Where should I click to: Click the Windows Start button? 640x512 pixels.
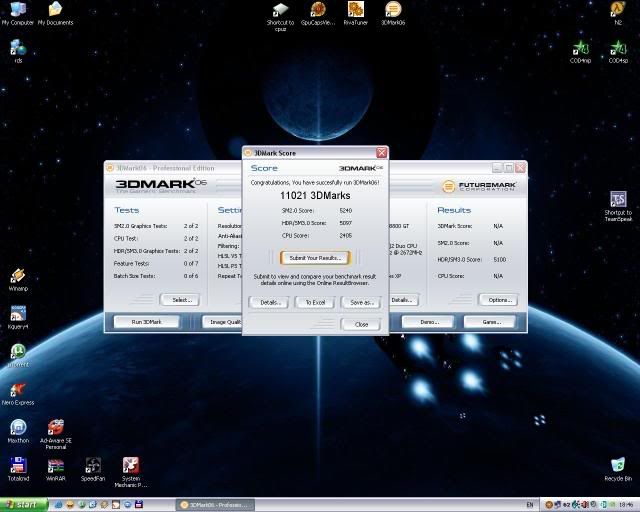25,504
